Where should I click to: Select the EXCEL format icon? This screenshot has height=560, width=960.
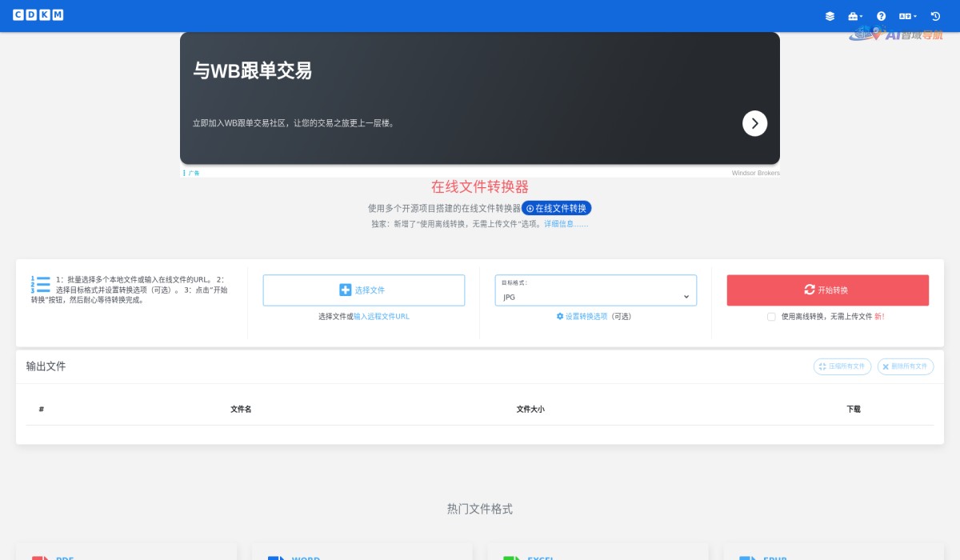513,558
